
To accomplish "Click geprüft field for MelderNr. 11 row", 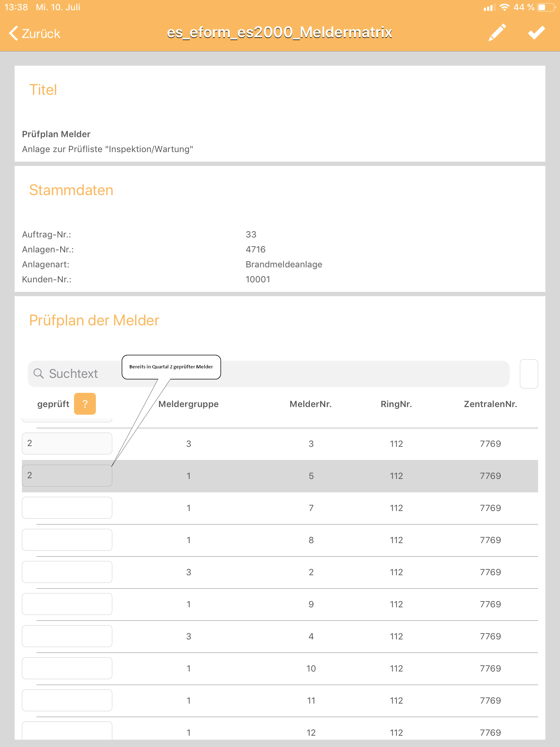I will 67,700.
